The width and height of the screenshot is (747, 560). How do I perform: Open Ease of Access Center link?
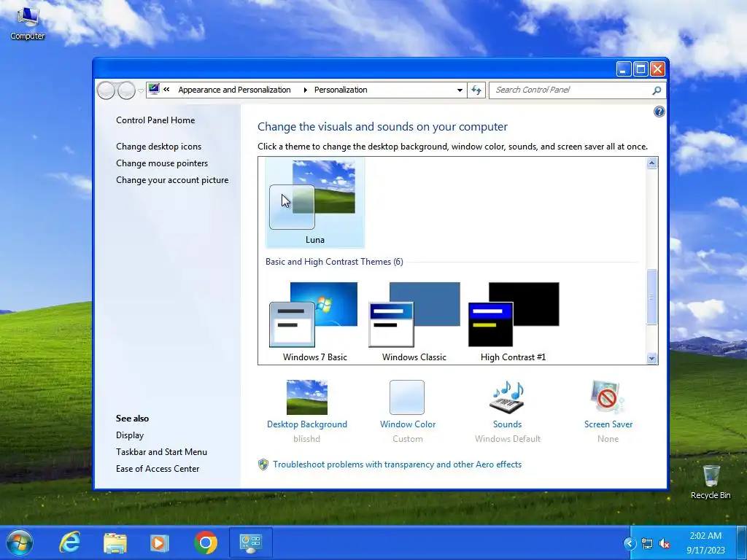[158, 469]
